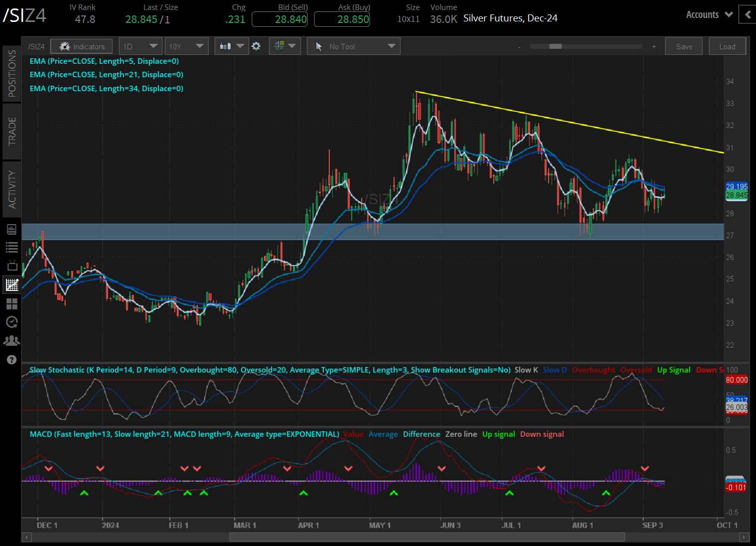Select the active charts icon in sidebar
This screenshot has height=546, width=756.
[x=12, y=285]
